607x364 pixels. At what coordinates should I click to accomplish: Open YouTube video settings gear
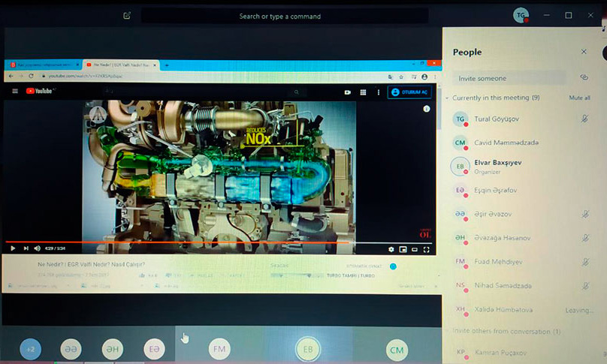[x=391, y=248]
